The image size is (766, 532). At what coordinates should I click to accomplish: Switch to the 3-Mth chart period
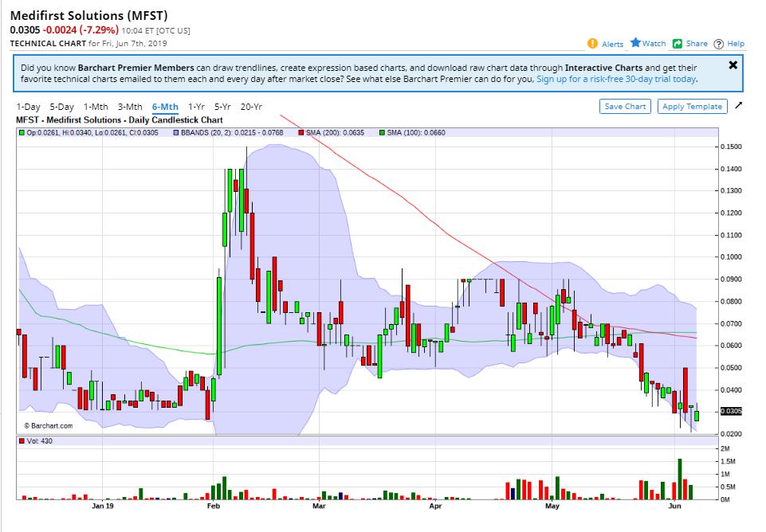click(x=130, y=107)
